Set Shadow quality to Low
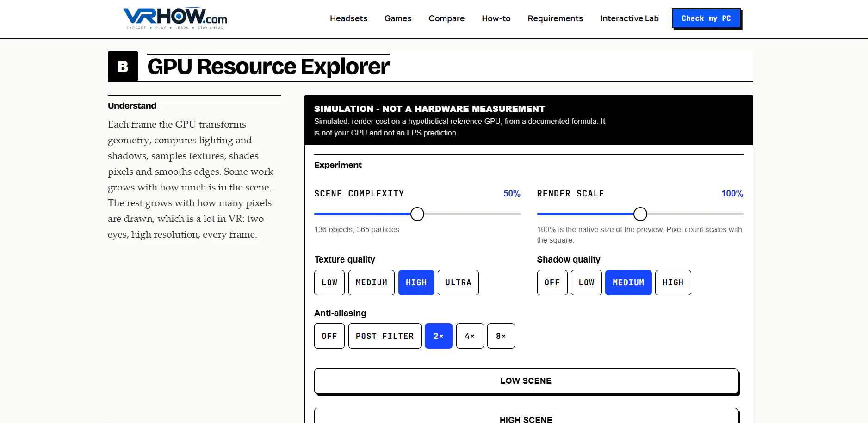Image resolution: width=868 pixels, height=423 pixels. pos(587,282)
